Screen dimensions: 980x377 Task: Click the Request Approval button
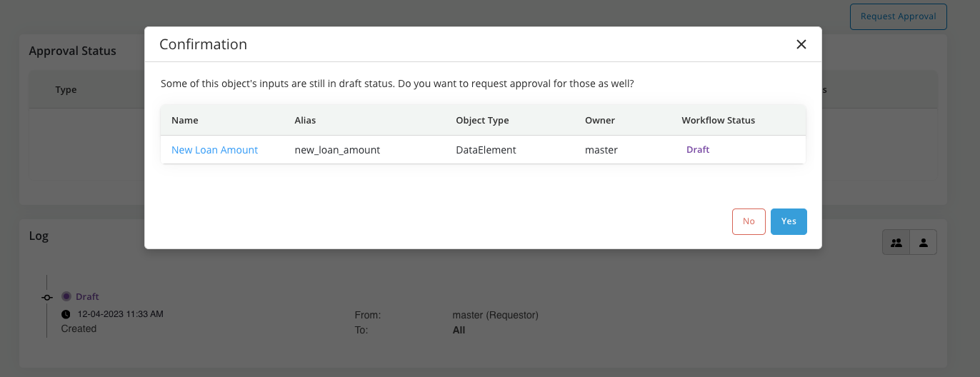898,16
